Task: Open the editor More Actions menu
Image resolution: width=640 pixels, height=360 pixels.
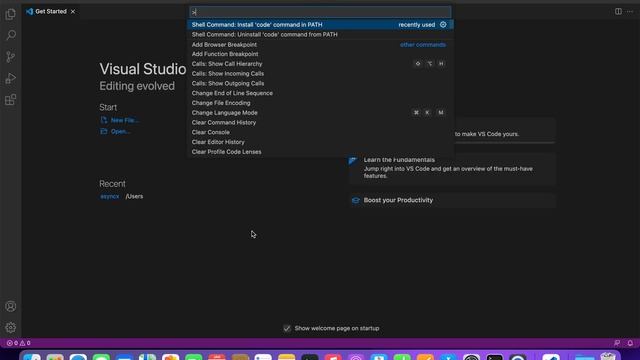Action: (x=630, y=11)
